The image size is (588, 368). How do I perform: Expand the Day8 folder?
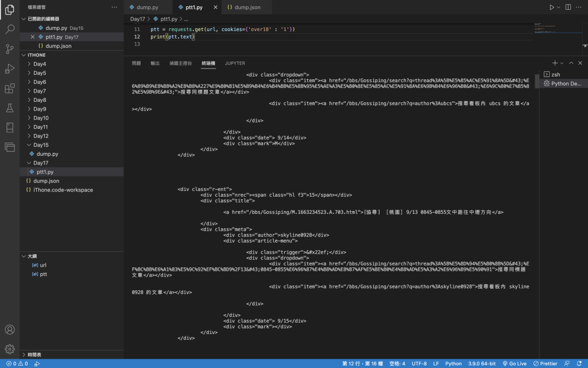tap(71, 100)
